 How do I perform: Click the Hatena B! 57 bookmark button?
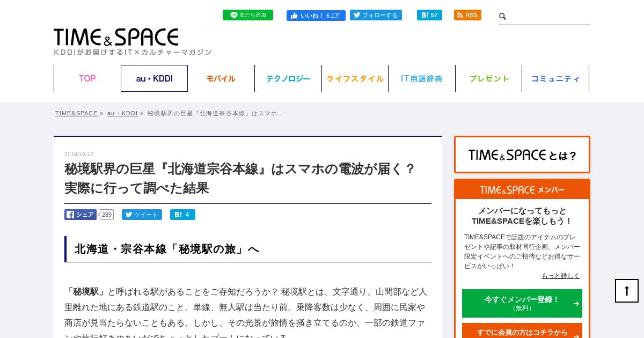tap(429, 15)
